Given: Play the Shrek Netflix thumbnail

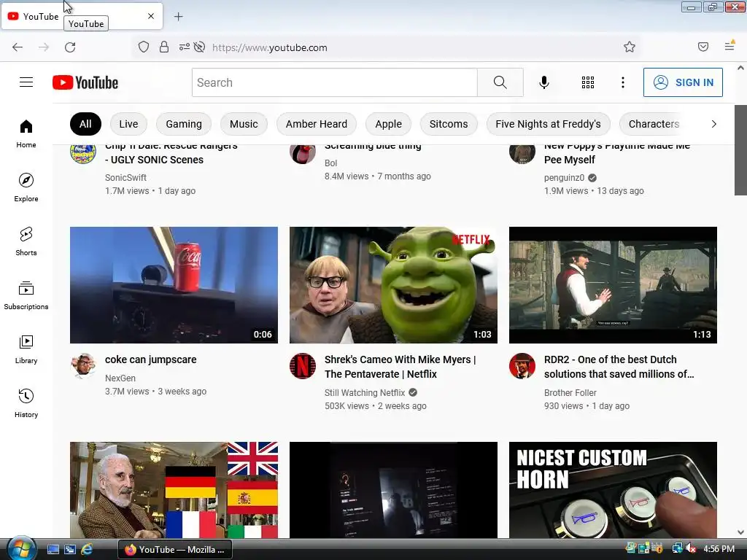Looking at the screenshot, I should [x=393, y=285].
